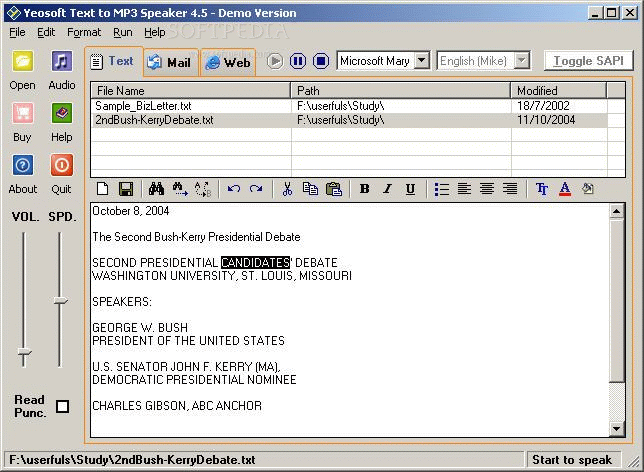Click the 11/10/2004 modified date cell
This screenshot has height=472, width=644.
pos(546,120)
